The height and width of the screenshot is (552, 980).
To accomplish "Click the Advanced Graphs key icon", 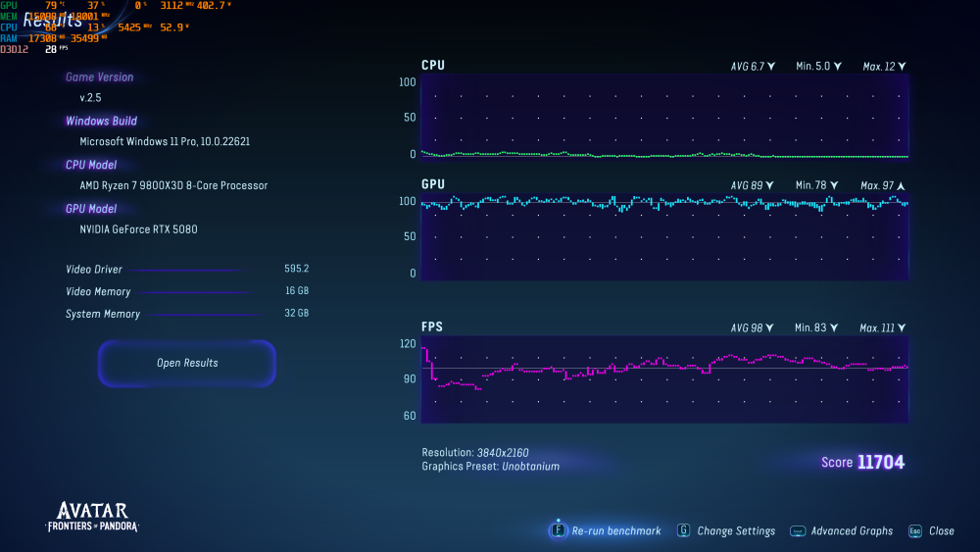I will pos(798,530).
